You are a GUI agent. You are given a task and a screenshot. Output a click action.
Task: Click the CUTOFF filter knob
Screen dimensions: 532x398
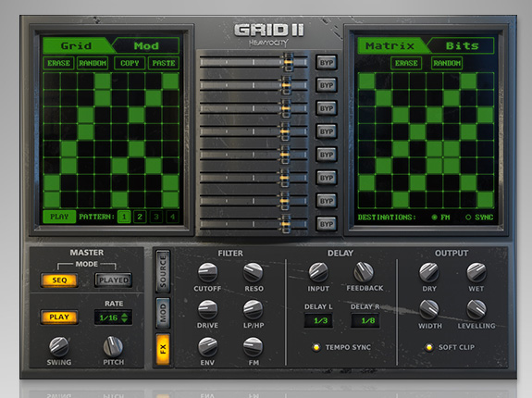(x=207, y=273)
